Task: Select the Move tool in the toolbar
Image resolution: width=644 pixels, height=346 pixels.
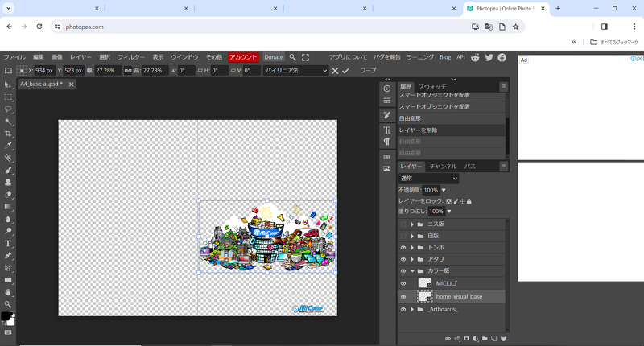Action: point(8,84)
